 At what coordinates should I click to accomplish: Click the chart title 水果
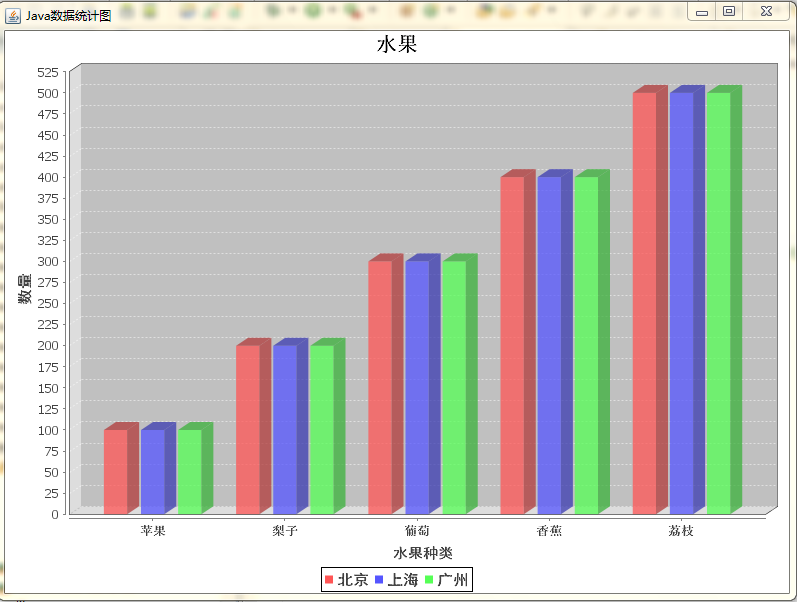coord(397,44)
